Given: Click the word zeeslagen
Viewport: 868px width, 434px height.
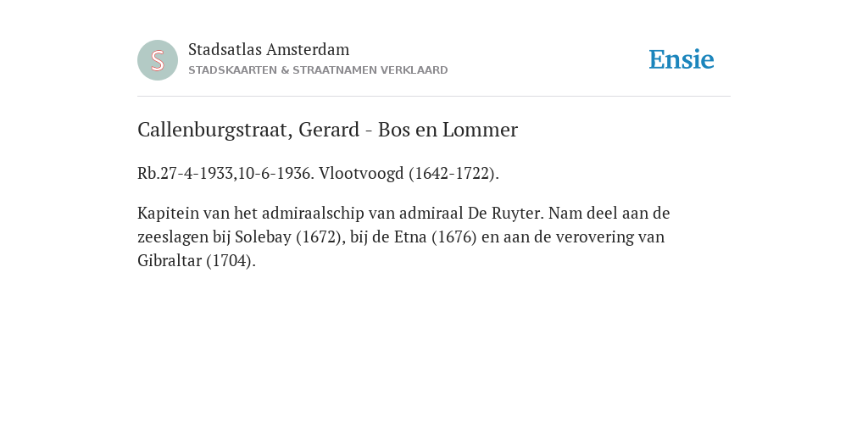Looking at the screenshot, I should [173, 237].
